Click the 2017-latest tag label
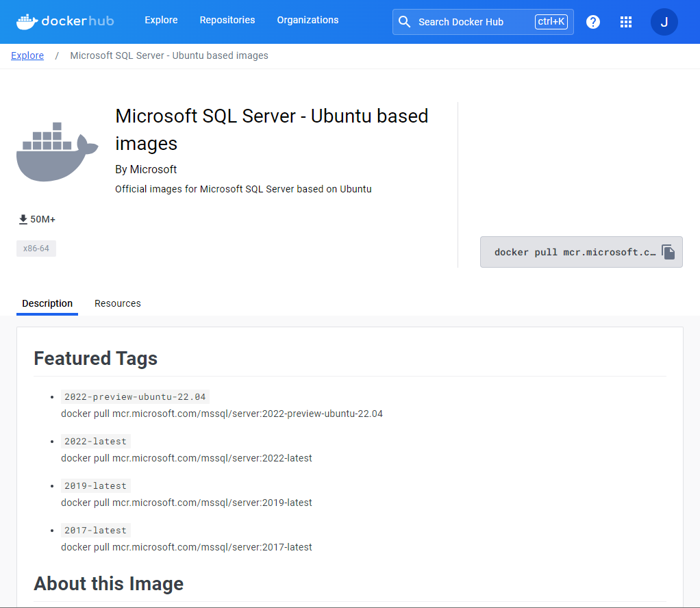 click(95, 531)
